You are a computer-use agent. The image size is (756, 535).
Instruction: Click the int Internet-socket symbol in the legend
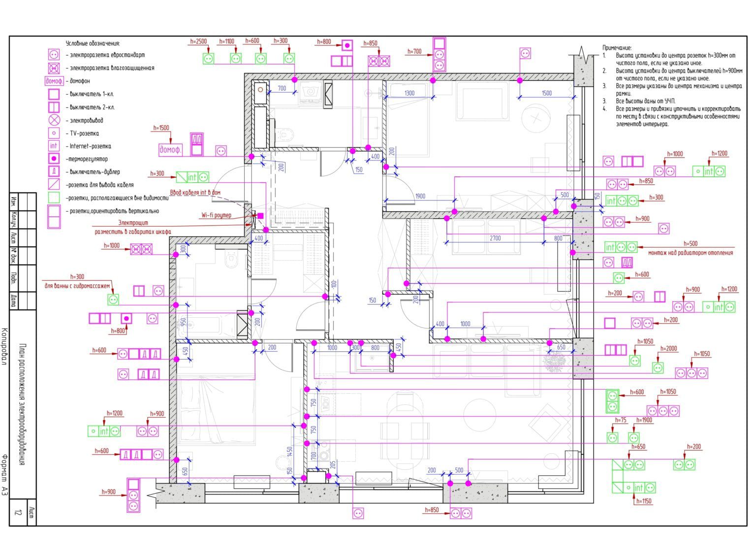tap(54, 146)
